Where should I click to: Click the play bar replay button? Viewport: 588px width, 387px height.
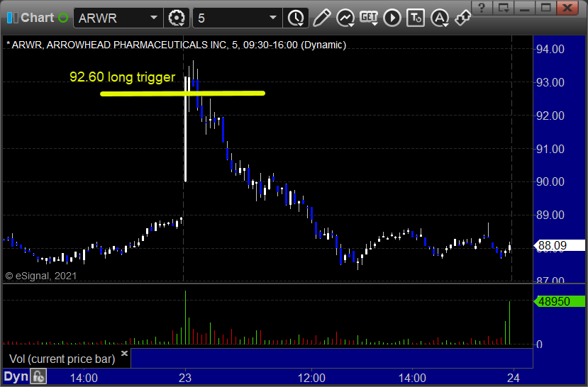point(392,18)
